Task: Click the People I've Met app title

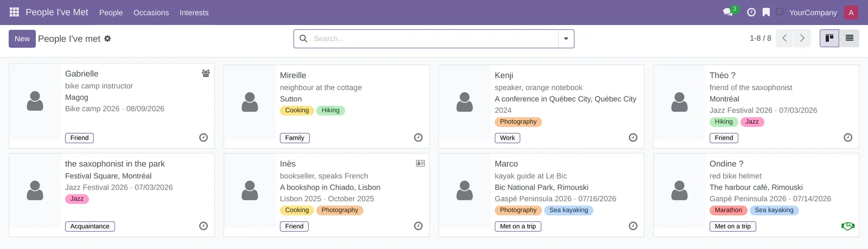Action: tap(57, 12)
